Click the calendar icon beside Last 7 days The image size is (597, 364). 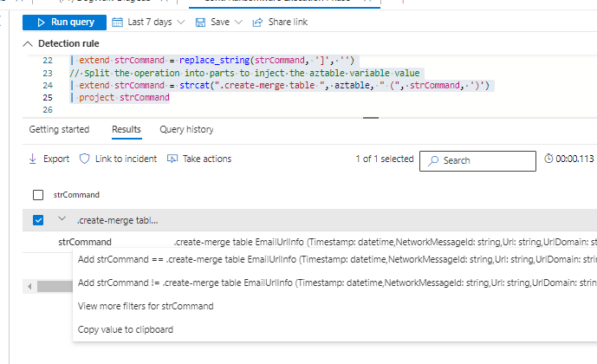pos(117,23)
